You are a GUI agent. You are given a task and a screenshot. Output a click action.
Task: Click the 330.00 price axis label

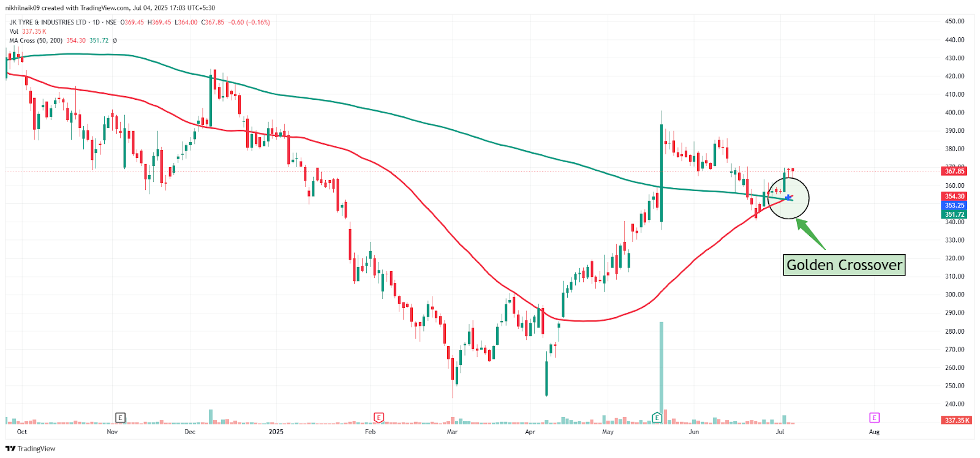point(954,240)
